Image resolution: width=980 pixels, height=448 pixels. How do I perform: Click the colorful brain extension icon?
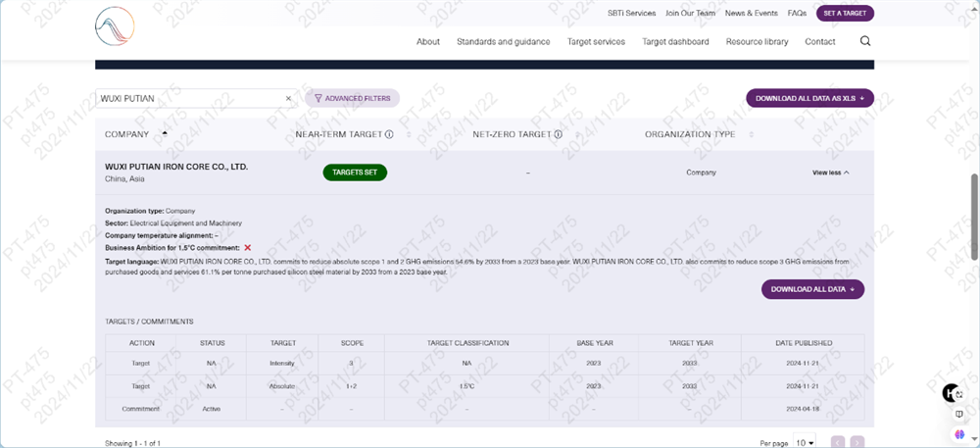pos(959,433)
